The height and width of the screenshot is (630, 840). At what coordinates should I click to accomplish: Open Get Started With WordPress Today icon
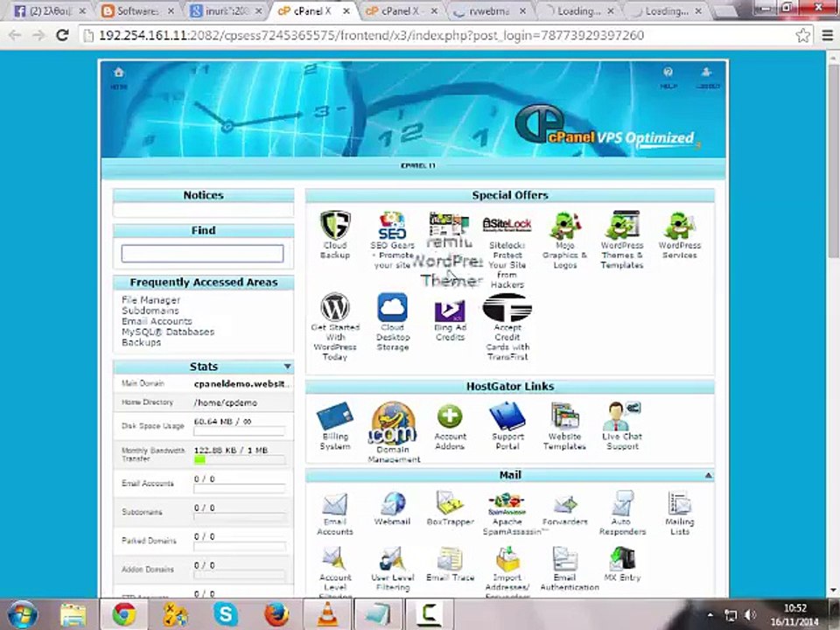point(335,307)
